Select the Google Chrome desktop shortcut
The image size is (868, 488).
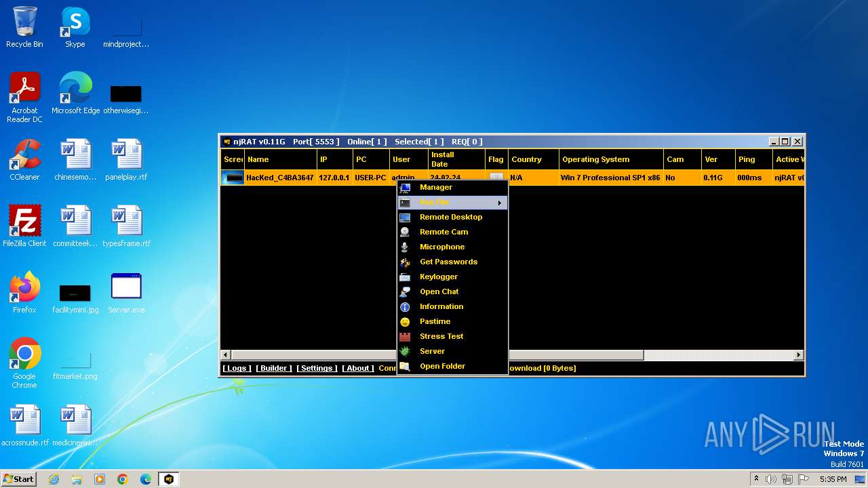click(24, 363)
